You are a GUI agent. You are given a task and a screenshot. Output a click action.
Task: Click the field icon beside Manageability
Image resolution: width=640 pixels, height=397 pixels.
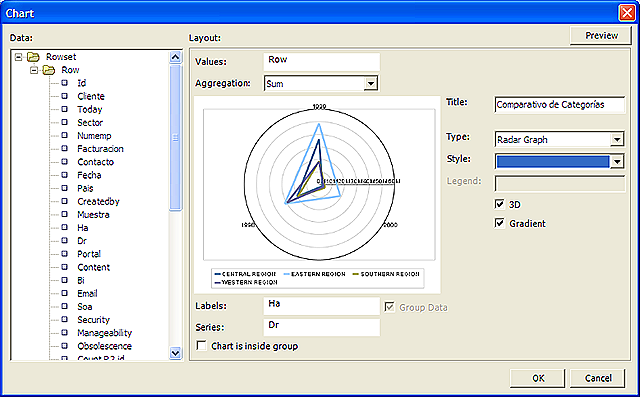click(x=64, y=333)
